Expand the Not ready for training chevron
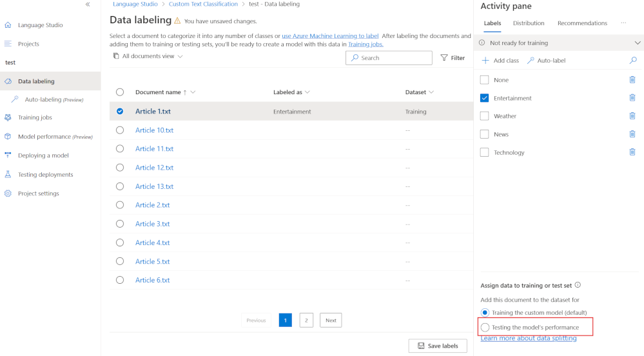The width and height of the screenshot is (644, 356). point(638,43)
